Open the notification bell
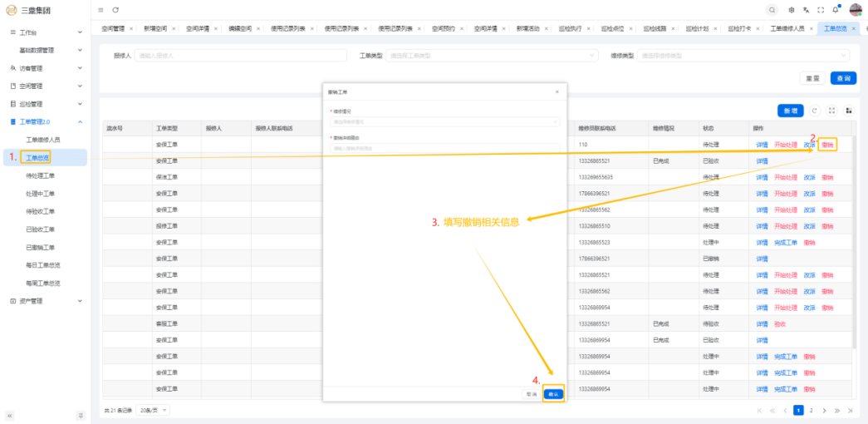 pyautogui.click(x=835, y=10)
